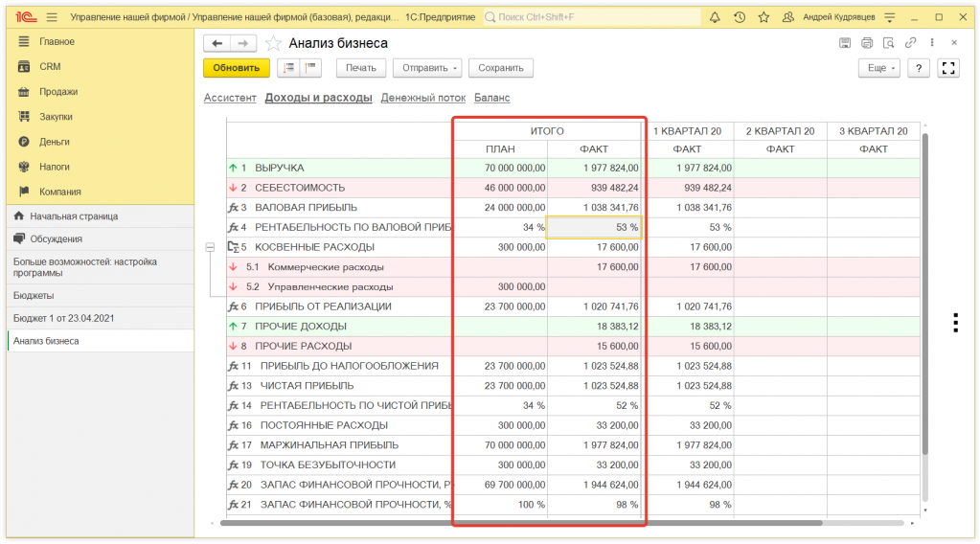Open the history clock icon
Screen dimensions: 980x544
click(740, 17)
